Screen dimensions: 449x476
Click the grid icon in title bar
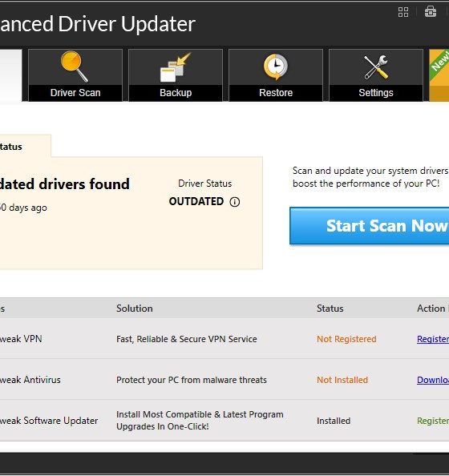403,12
